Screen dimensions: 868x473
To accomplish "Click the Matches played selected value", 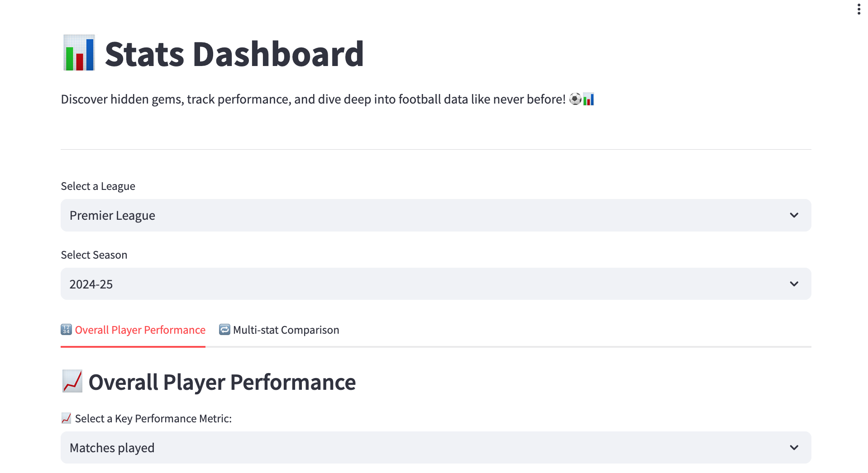I will click(112, 447).
